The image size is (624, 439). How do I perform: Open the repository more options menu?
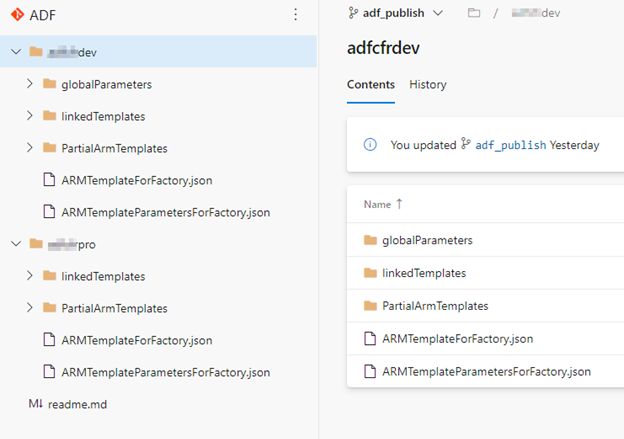click(295, 14)
